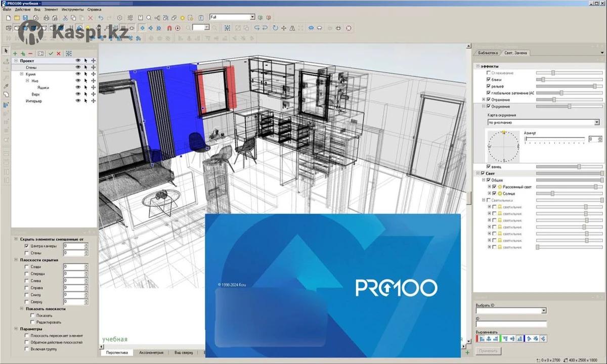This screenshot has height=364, width=607.
Task: Select the arrow pointer tool in left sidebar
Action: (x=6, y=51)
